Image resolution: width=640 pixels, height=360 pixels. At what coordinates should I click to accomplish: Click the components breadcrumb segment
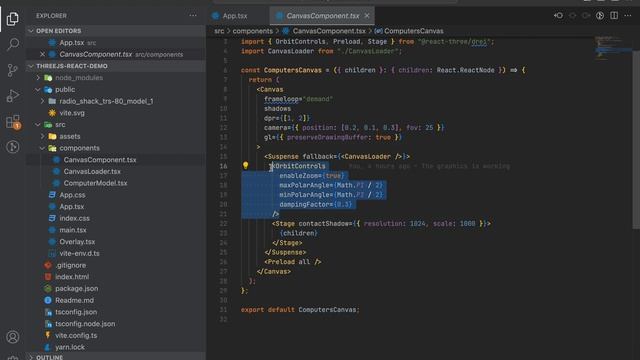[253, 31]
